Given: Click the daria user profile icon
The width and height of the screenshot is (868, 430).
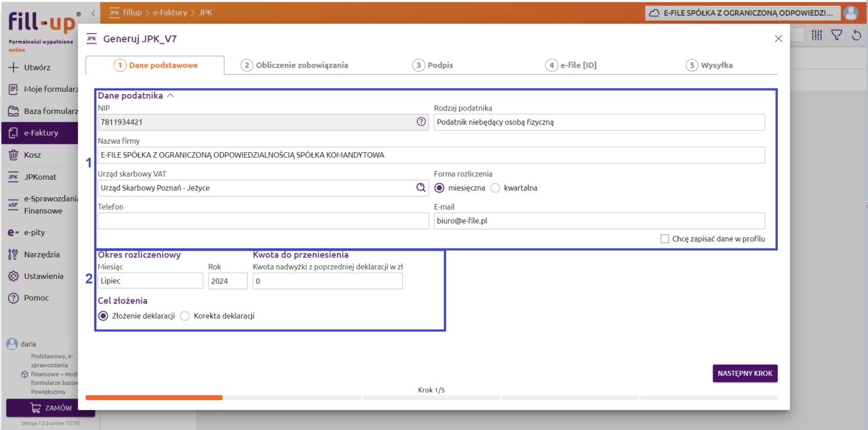Looking at the screenshot, I should [x=11, y=343].
